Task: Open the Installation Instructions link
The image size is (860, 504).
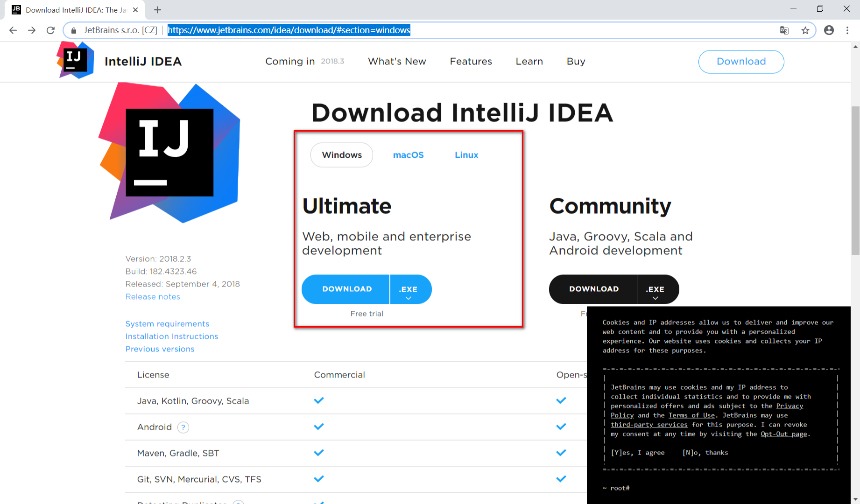Action: [x=171, y=336]
